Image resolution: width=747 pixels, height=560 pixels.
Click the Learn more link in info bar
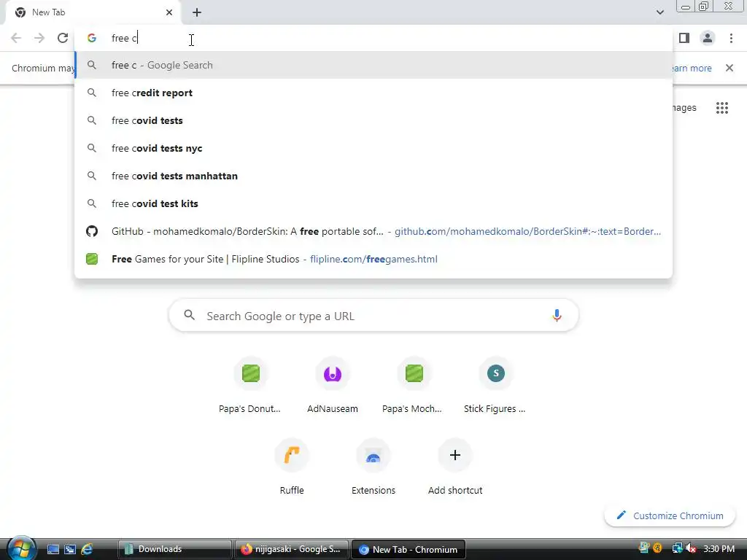[x=691, y=68]
